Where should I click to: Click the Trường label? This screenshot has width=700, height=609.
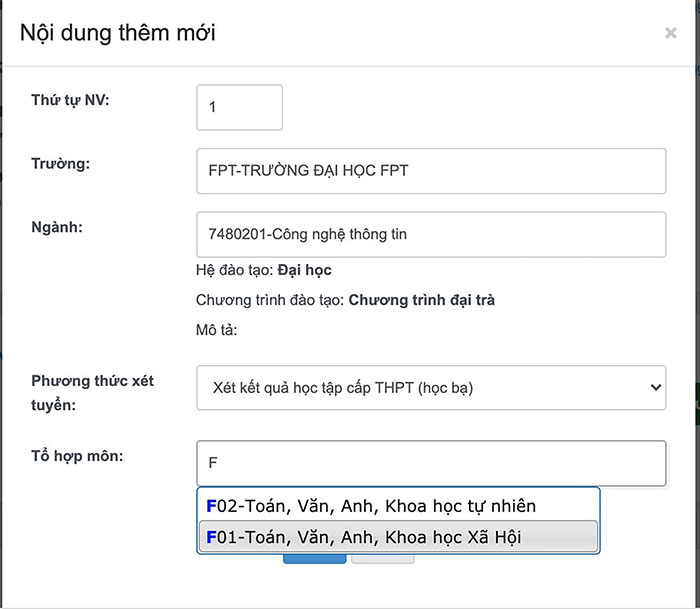[60, 163]
